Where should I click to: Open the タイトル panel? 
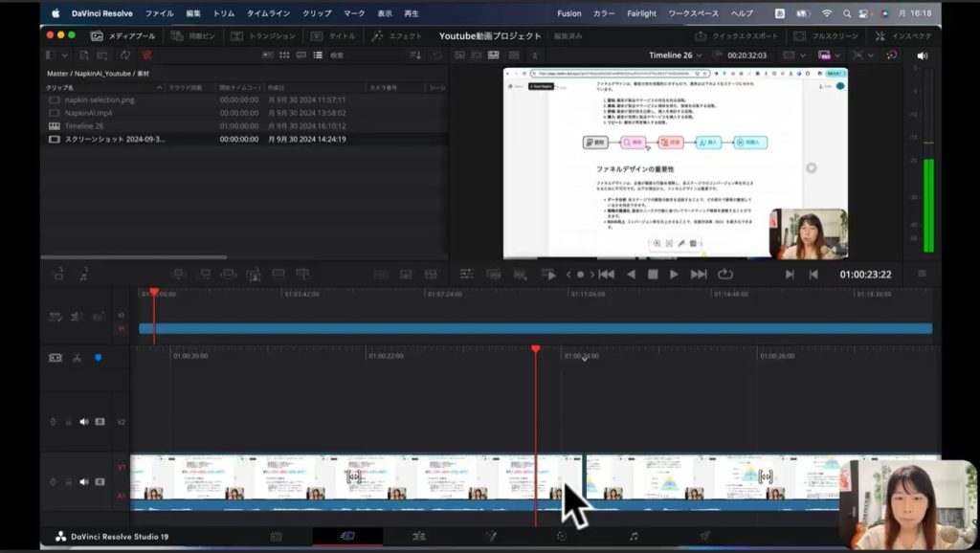click(x=333, y=35)
